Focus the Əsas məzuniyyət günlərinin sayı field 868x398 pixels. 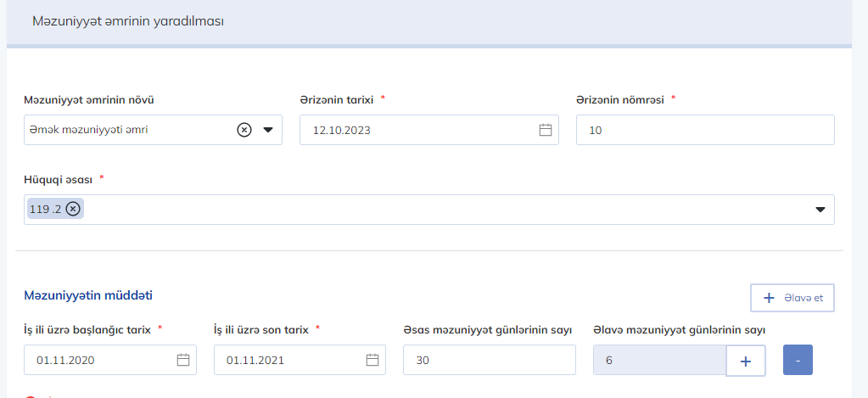click(x=489, y=360)
